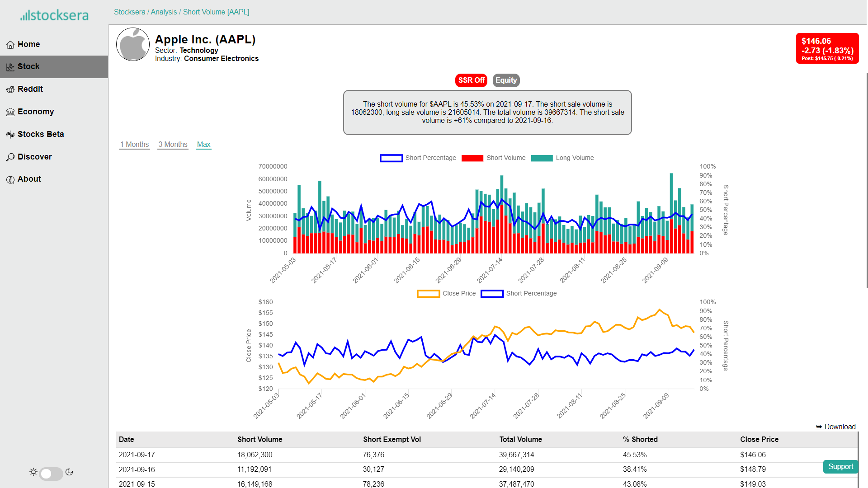Click the Discover magnifier icon in sidebar
This screenshot has height=488, width=868.
tap(10, 157)
